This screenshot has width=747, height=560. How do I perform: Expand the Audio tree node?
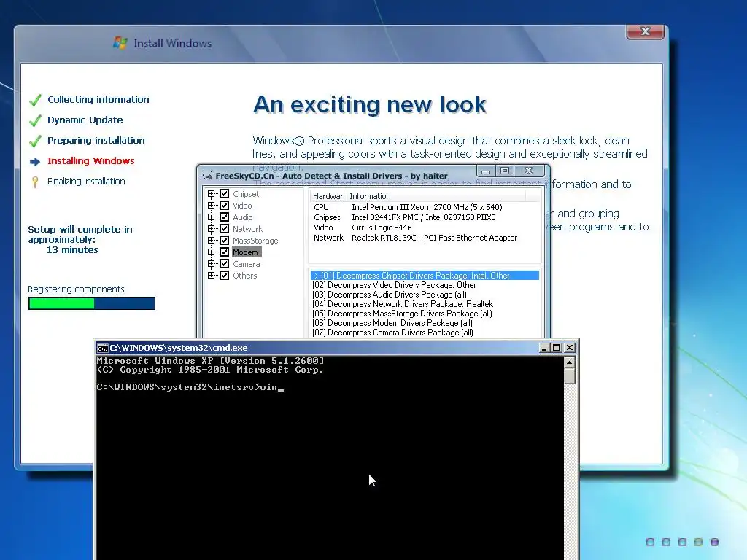point(211,217)
